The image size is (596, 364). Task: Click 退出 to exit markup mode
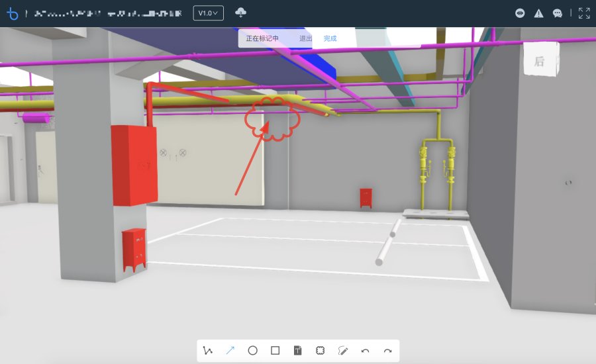pos(305,38)
